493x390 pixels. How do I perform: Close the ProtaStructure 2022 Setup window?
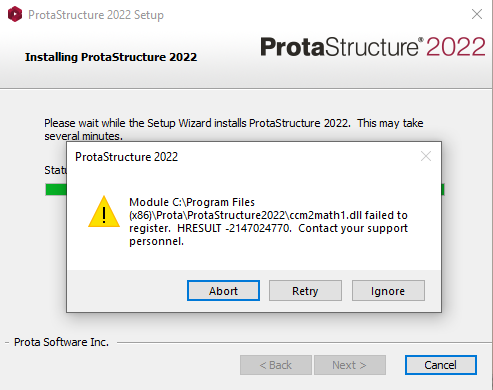(x=477, y=14)
